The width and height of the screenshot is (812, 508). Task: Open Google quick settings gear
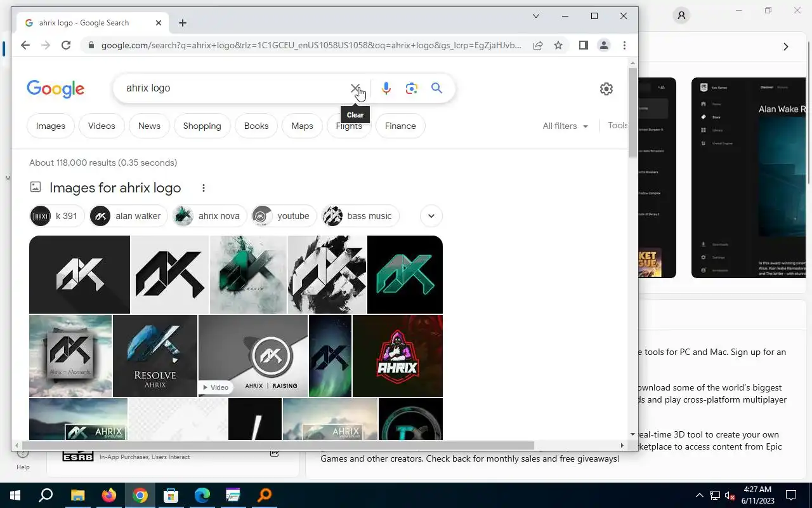coord(606,89)
